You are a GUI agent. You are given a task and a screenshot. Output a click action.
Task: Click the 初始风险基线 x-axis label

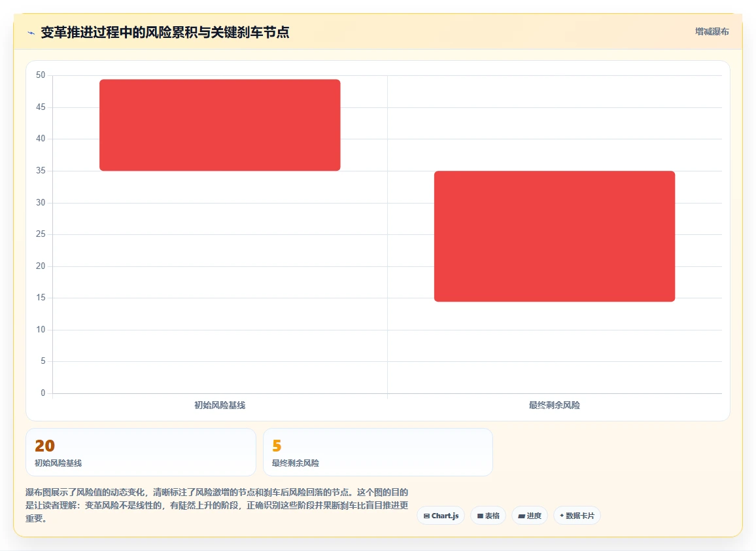pyautogui.click(x=220, y=405)
